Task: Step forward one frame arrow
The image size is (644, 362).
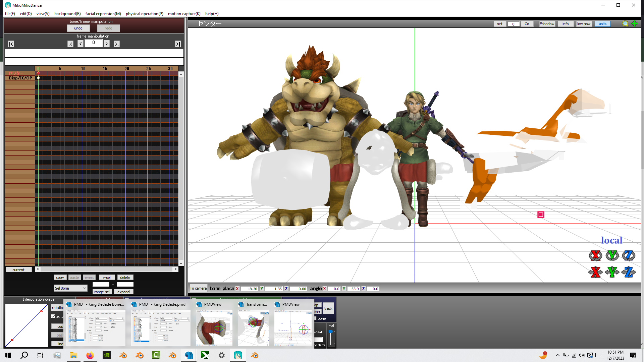Action: pyautogui.click(x=107, y=44)
